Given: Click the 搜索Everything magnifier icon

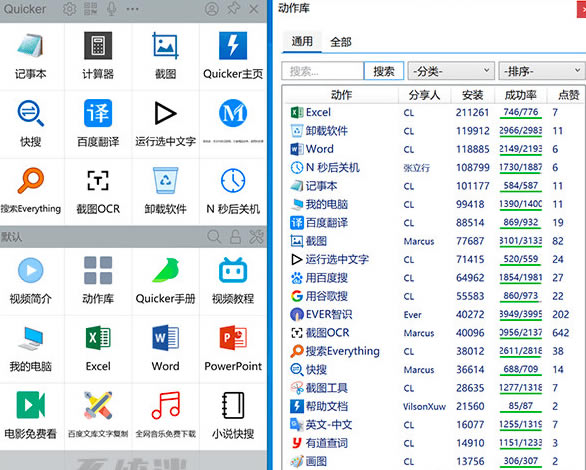Looking at the screenshot, I should [x=31, y=181].
